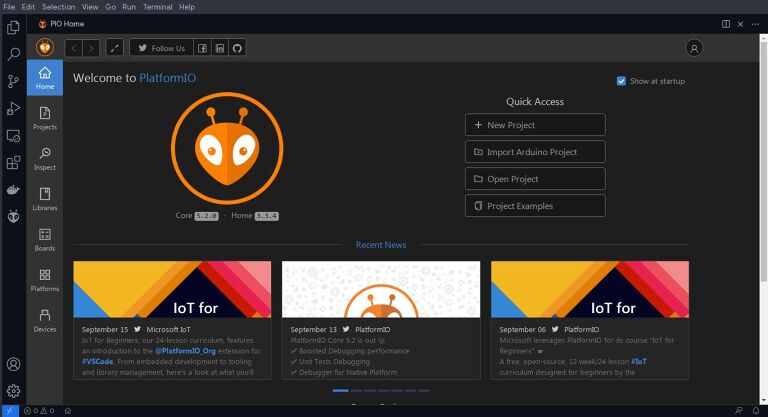768x417 pixels.
Task: Click #VSCode hashtag link
Action: (x=98, y=362)
